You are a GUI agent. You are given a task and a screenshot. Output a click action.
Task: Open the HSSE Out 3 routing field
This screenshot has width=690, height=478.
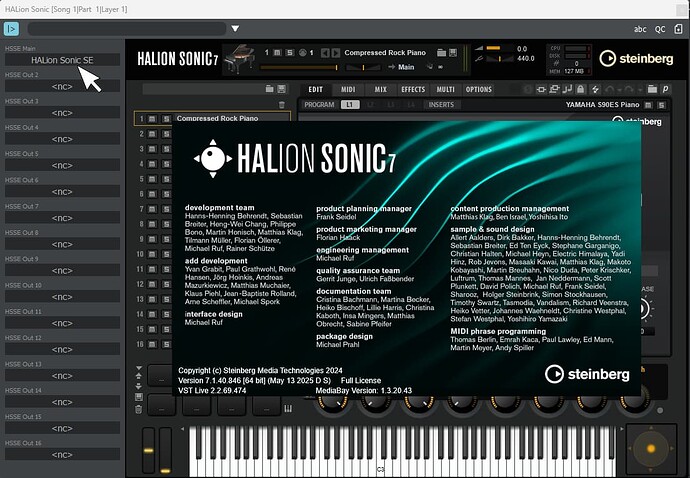point(62,113)
